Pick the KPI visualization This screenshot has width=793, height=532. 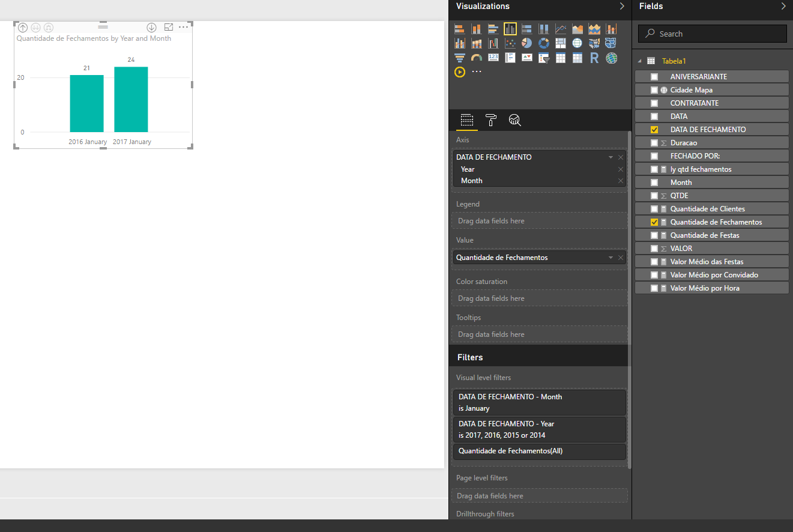pos(527,58)
